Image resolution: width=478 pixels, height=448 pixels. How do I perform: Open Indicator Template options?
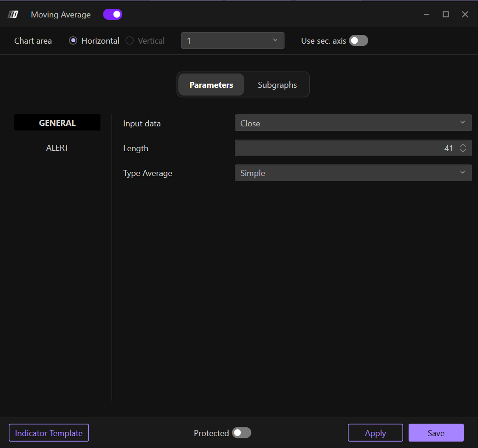pyautogui.click(x=49, y=433)
